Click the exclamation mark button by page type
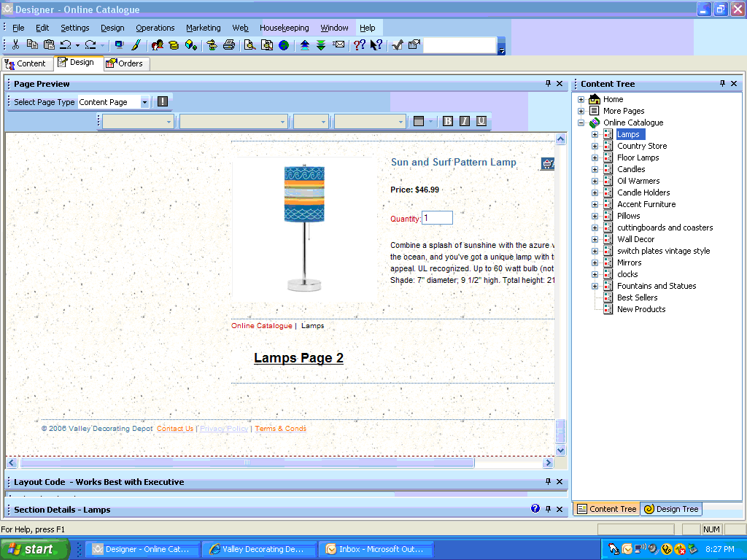The height and width of the screenshot is (560, 747). tap(163, 102)
